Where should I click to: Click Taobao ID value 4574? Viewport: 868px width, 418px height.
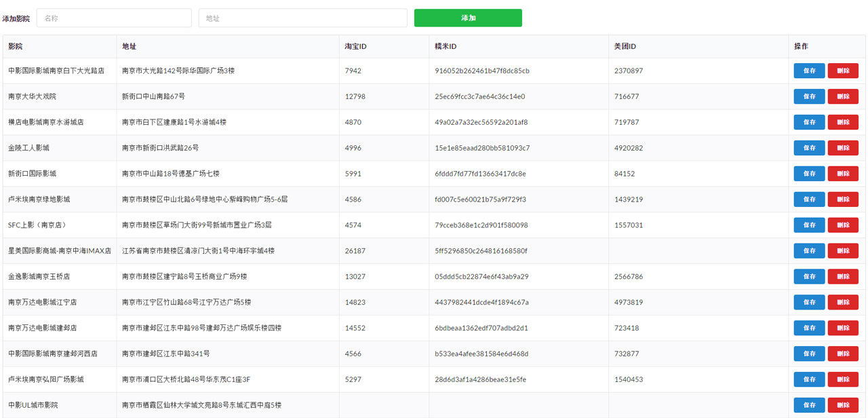pyautogui.click(x=353, y=225)
